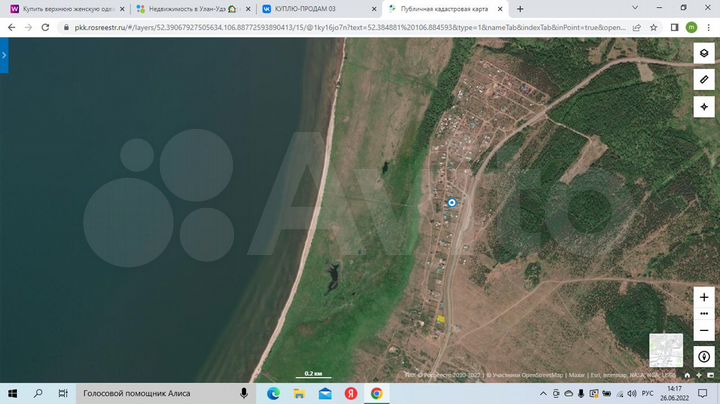Click the locate-me crosshair button
720x404 pixels.
704,105
